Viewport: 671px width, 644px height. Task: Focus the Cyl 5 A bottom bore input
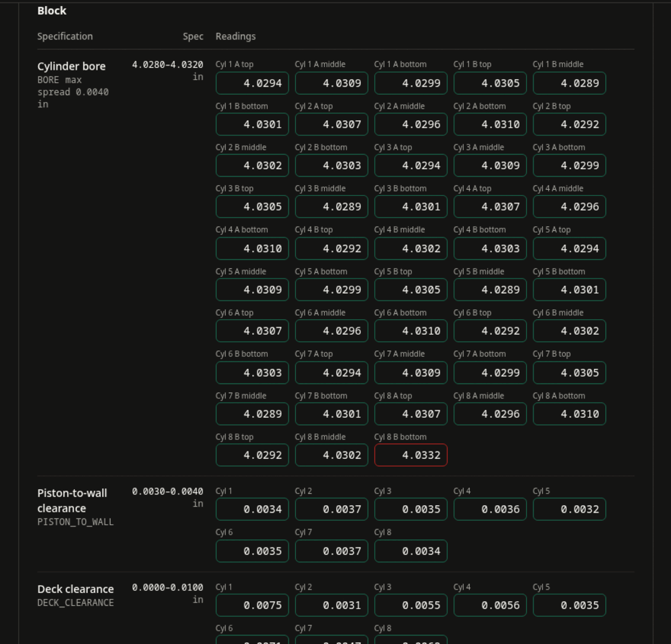tap(331, 290)
